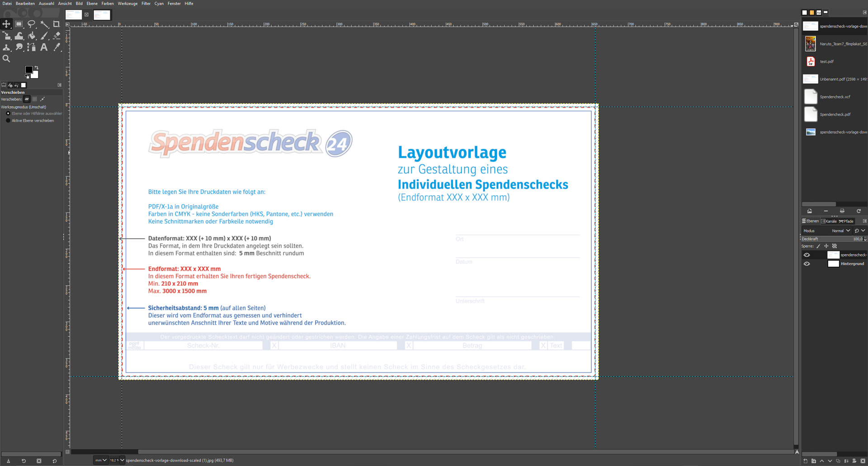868x466 pixels.
Task: Toggle lock alpha channel
Action: tap(835, 246)
